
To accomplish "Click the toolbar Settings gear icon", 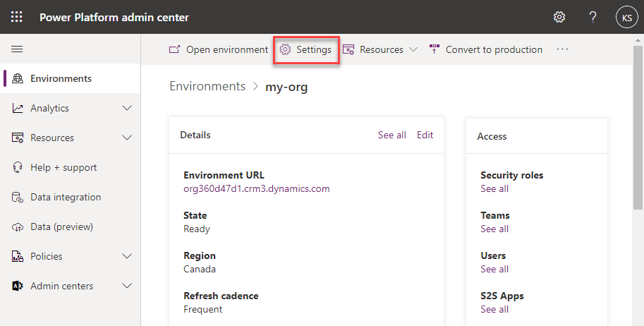I will pos(285,49).
